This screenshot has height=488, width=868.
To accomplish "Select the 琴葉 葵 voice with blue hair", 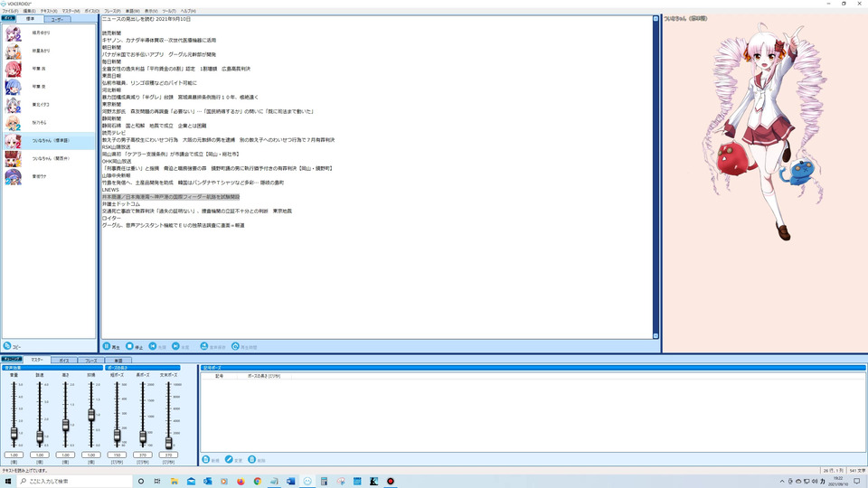I will (14, 87).
